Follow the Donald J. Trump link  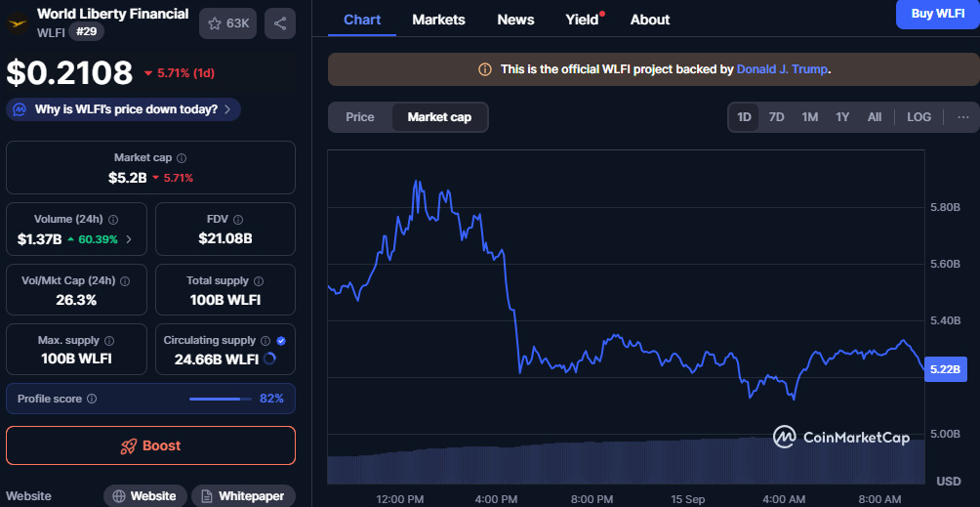point(783,69)
